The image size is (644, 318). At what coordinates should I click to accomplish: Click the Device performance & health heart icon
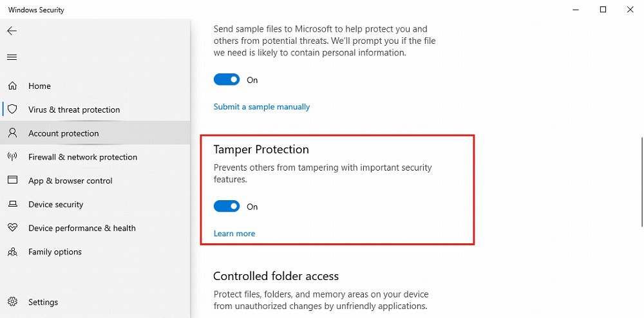tap(12, 228)
